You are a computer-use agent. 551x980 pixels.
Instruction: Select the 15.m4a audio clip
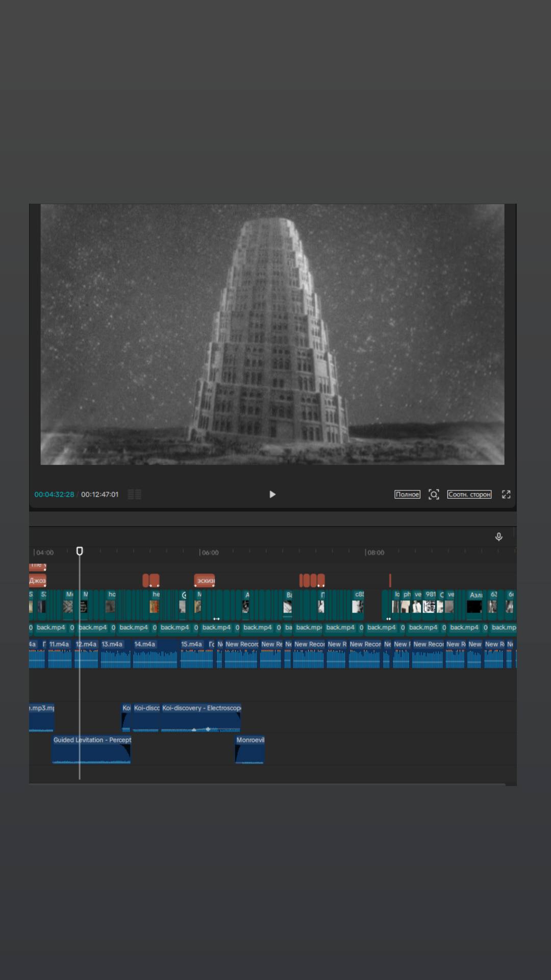(196, 653)
